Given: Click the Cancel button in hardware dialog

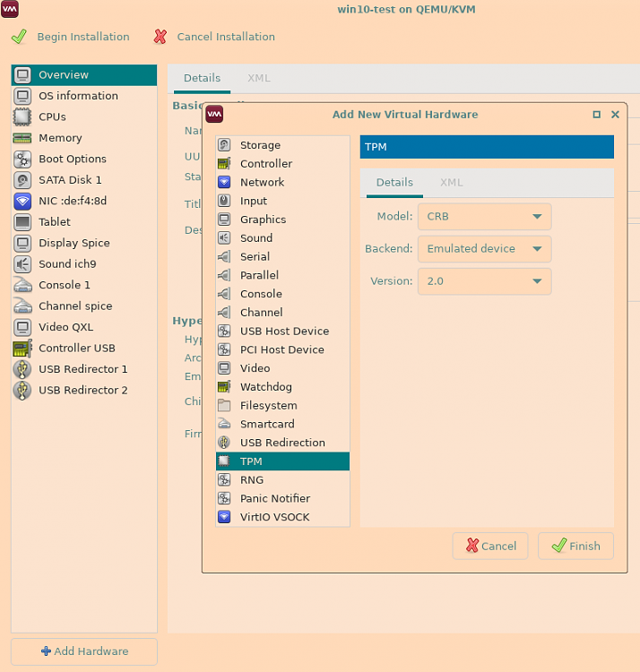Looking at the screenshot, I should (490, 546).
